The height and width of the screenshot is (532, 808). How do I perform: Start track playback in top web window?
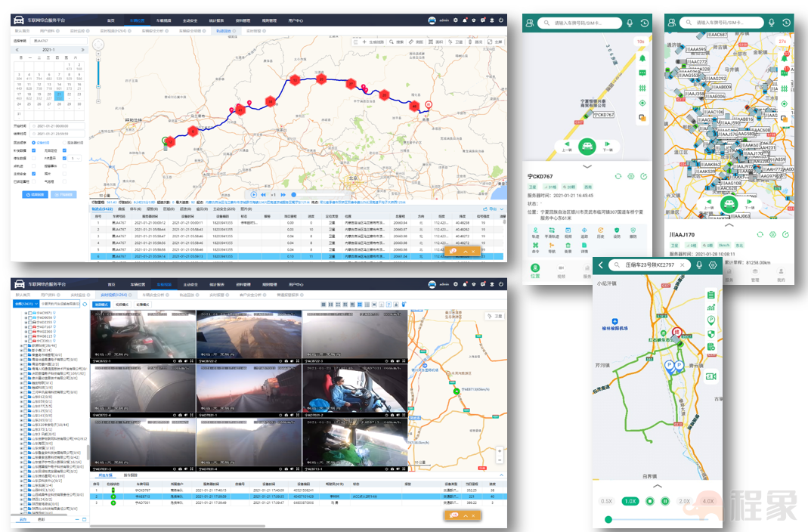253,195
